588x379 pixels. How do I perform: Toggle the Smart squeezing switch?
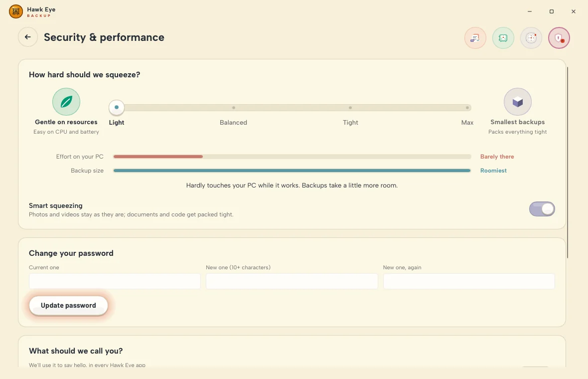point(542,209)
